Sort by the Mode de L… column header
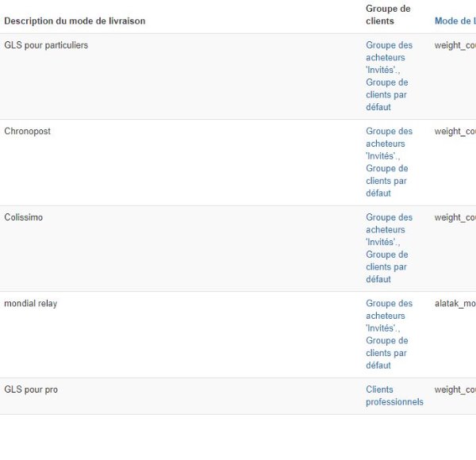The width and height of the screenshot is (476, 460). [x=455, y=21]
